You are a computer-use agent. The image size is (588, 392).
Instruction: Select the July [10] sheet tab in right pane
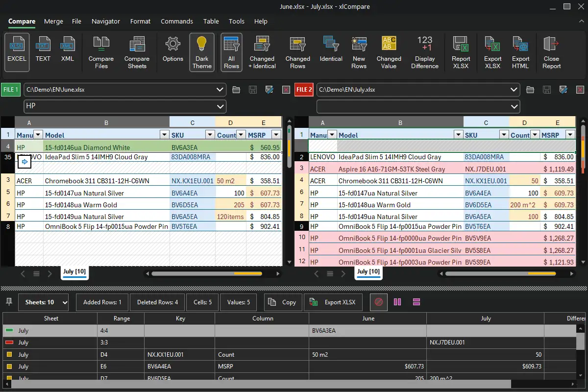click(368, 271)
